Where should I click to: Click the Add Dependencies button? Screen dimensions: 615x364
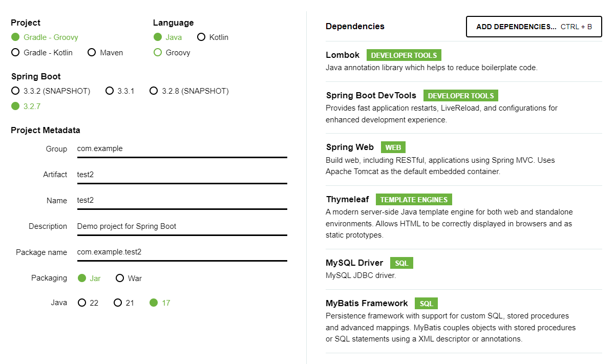tap(534, 27)
